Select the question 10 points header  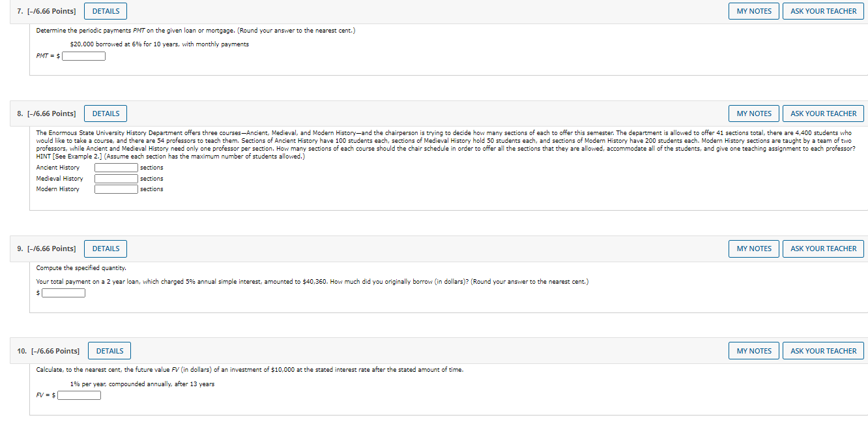pyautogui.click(x=48, y=351)
